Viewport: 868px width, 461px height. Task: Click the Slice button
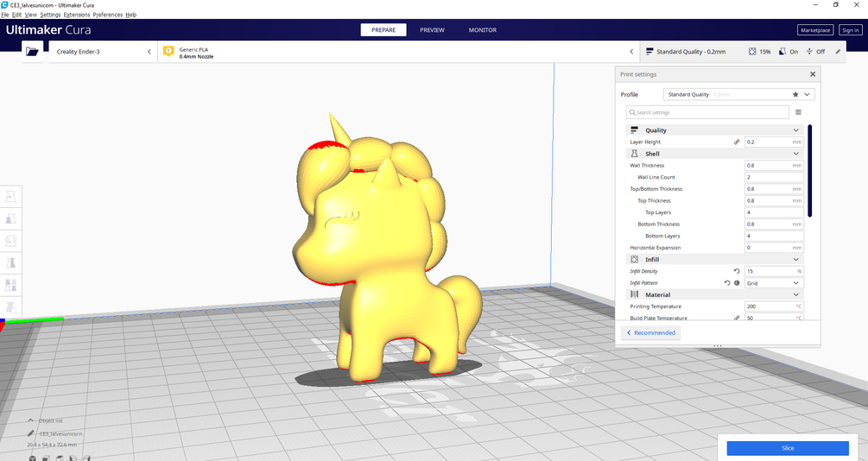click(788, 448)
